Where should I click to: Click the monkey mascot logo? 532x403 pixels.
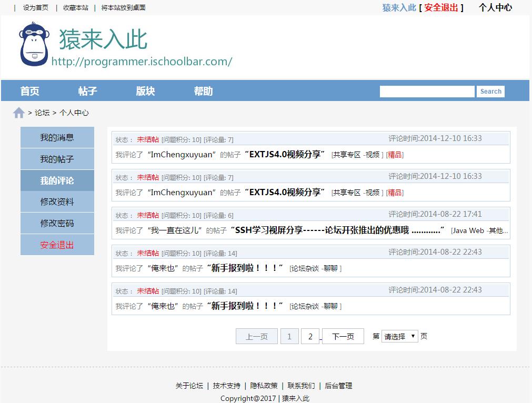[x=34, y=45]
